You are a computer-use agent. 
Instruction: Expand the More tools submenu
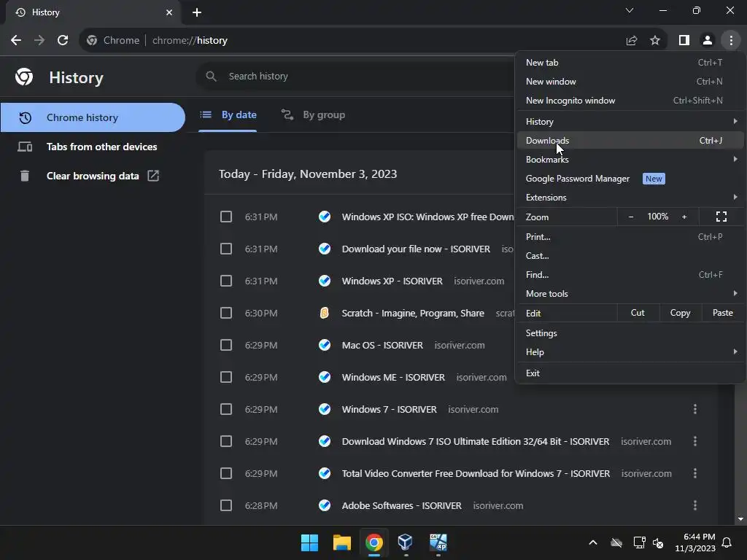630,294
